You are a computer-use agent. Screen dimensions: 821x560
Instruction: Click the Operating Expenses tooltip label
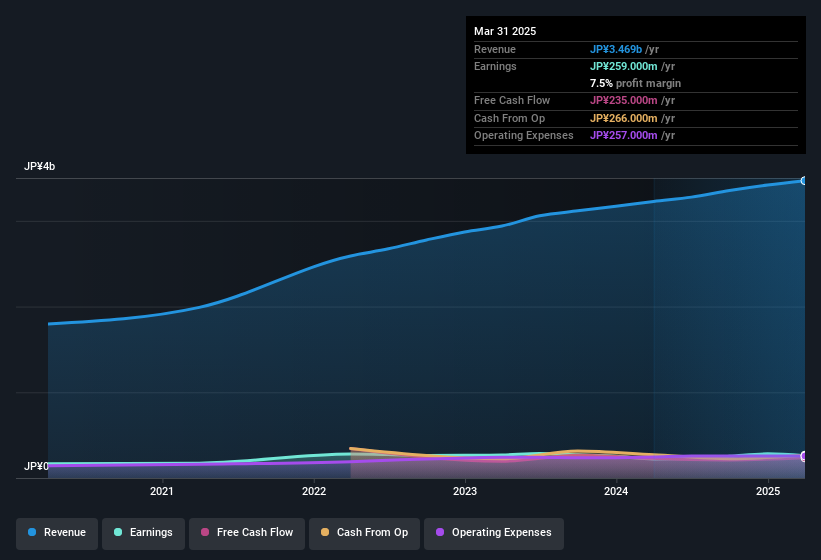pos(524,136)
